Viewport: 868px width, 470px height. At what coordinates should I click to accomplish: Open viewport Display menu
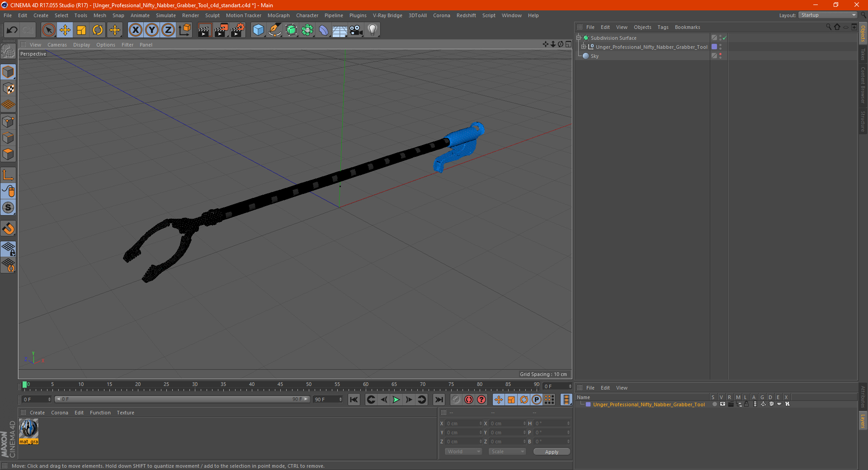click(81, 45)
